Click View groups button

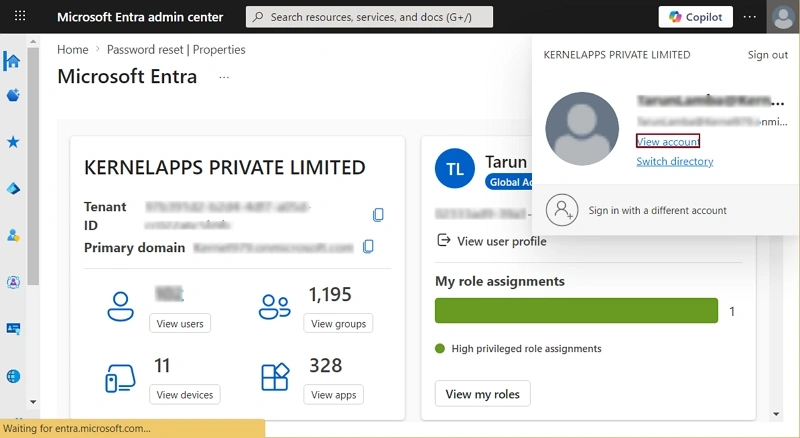[338, 323]
